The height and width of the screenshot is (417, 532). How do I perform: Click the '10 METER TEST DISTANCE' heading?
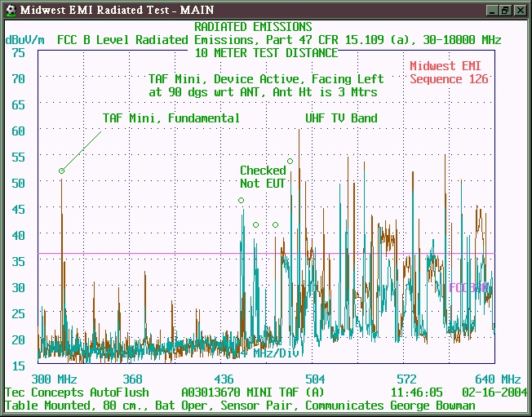(266, 52)
